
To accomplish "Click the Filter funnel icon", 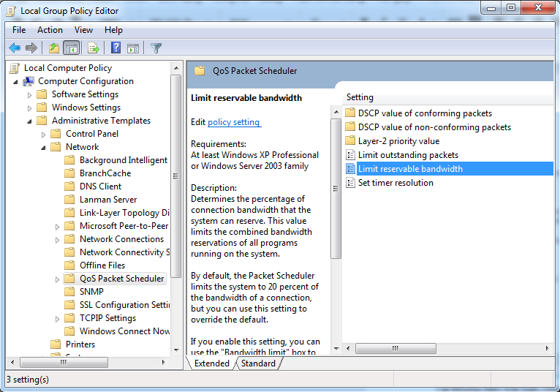I will tap(156, 48).
